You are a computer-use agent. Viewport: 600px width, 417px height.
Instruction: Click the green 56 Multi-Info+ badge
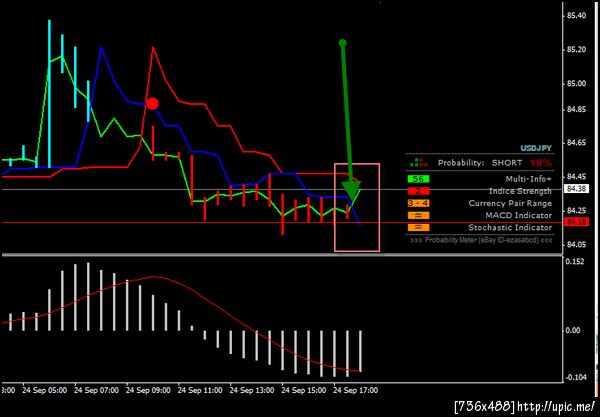click(418, 179)
